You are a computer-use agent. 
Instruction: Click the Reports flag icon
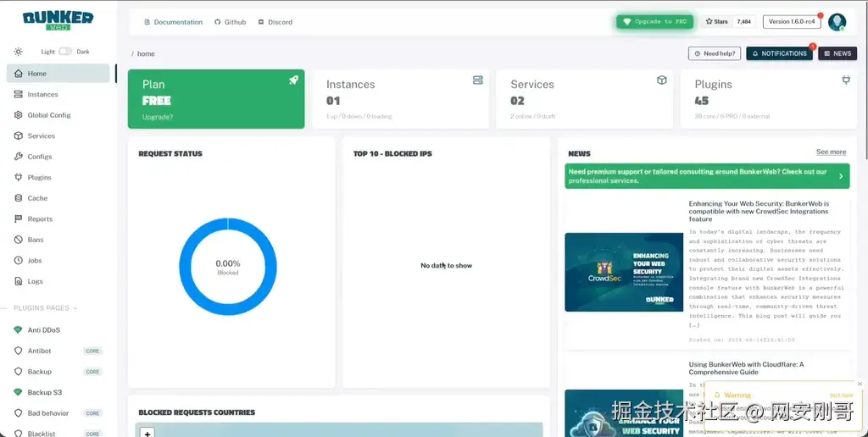click(x=19, y=219)
